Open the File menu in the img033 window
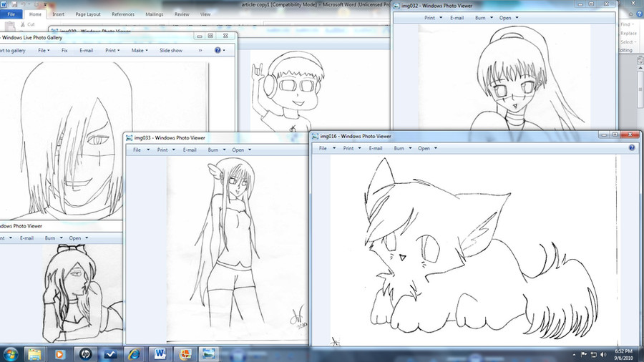644x362 pixels. click(x=141, y=150)
